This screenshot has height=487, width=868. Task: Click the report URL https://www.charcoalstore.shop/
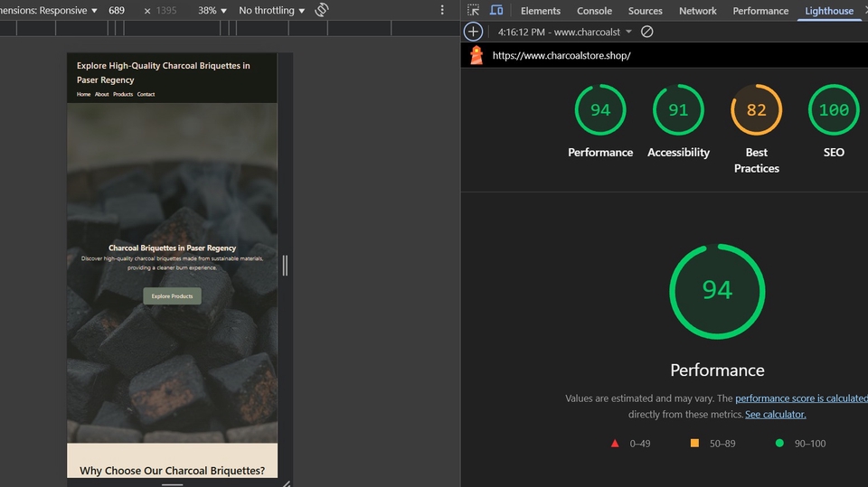point(561,55)
